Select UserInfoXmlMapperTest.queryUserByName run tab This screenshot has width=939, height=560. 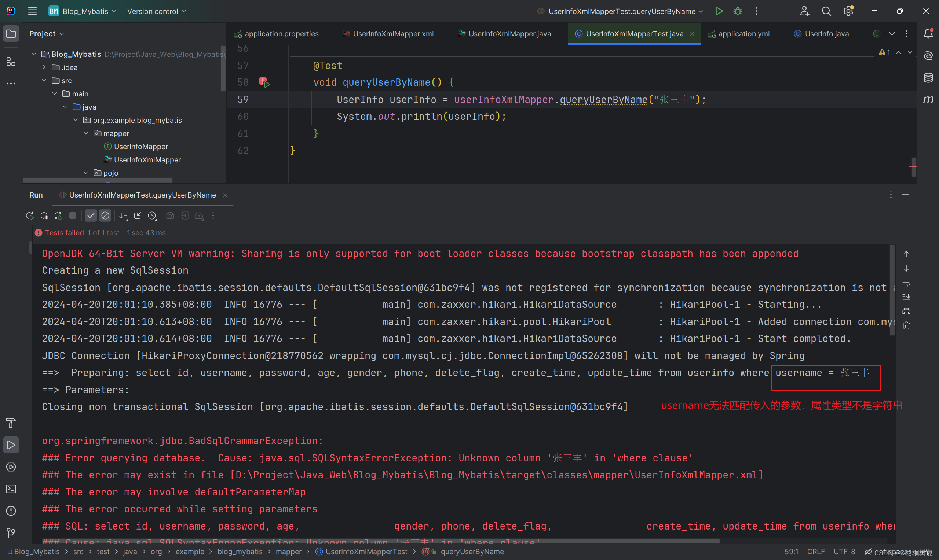(x=142, y=195)
